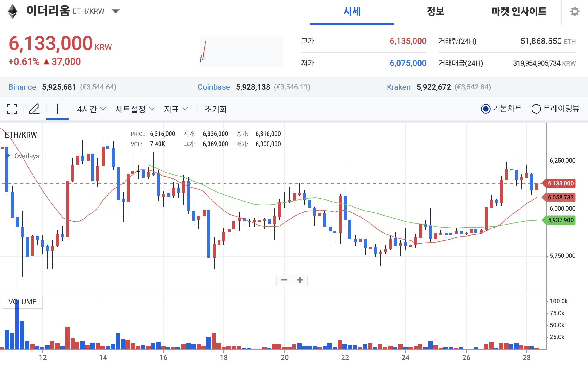Open the ETH/KRW pair selector dropdown

116,11
